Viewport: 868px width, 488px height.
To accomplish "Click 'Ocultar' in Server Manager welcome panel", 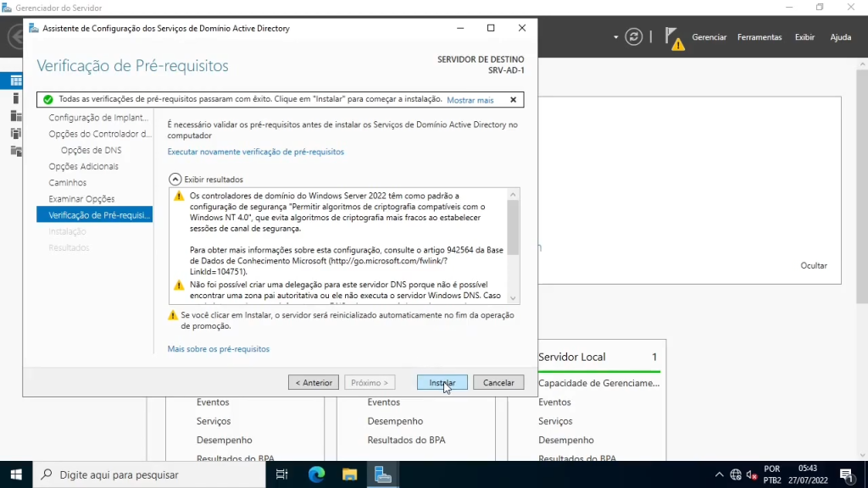I will 813,265.
